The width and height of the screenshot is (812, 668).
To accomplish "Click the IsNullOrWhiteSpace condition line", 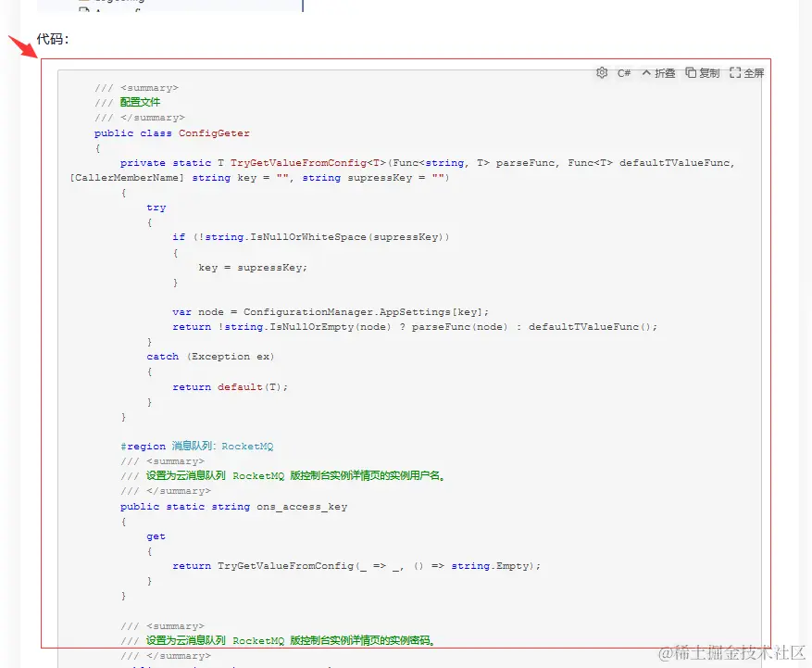I will click(311, 237).
